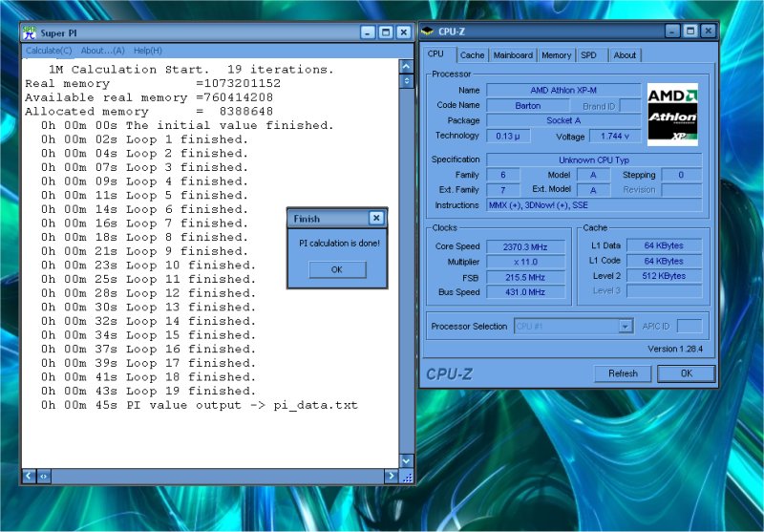Viewport: 764px width, 532px height.
Task: Click the Level 2 value 512 KBytes
Action: [x=664, y=276]
